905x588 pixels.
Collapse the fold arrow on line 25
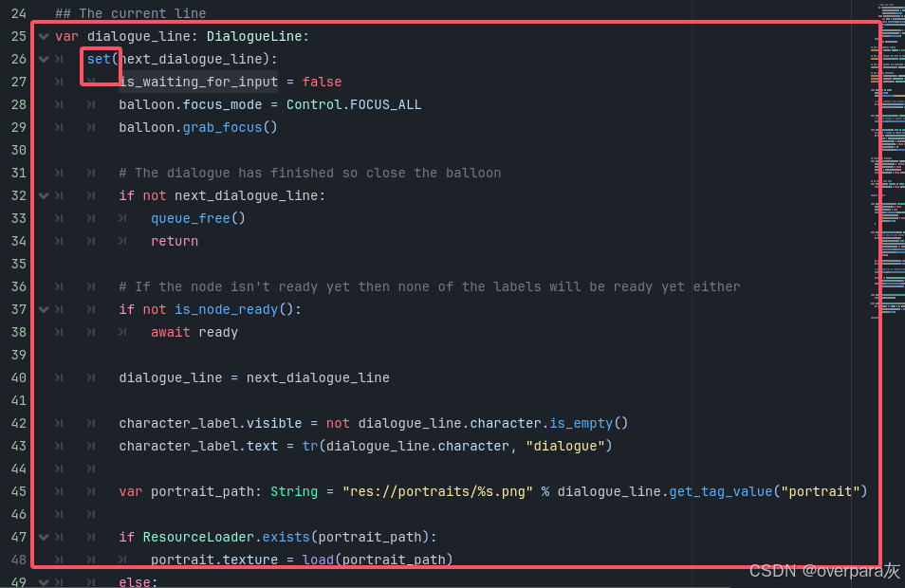[x=44, y=36]
